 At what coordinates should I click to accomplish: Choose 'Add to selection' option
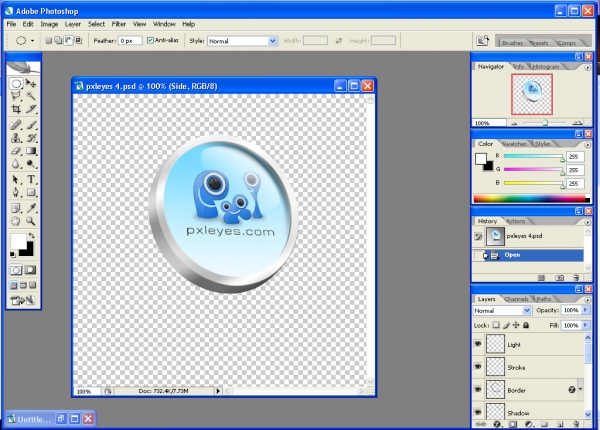58,40
